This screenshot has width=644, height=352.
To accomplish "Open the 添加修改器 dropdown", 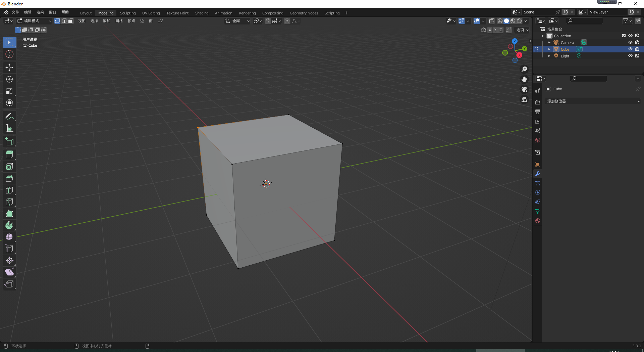I will pyautogui.click(x=592, y=101).
